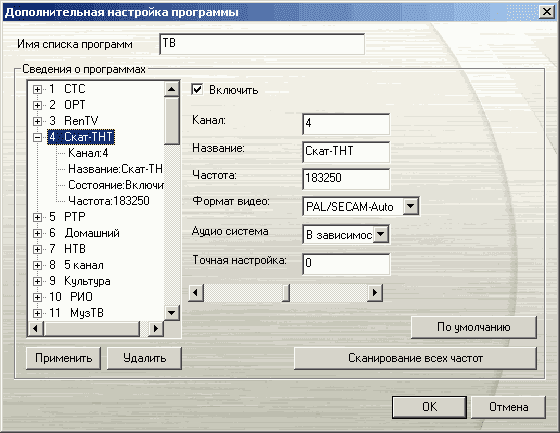This screenshot has width=560, height=433.
Task: Close the Дополнительная настройка программы dialog
Action: 546,12
